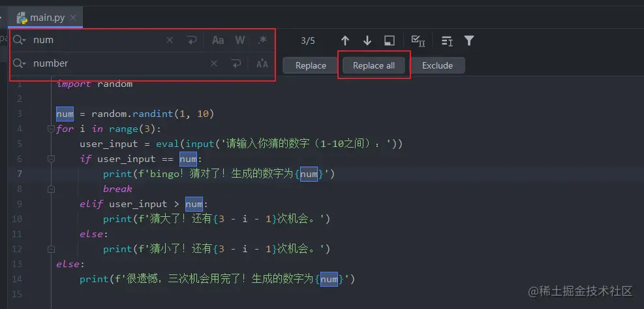Open the search filter funnel icon
Image resolution: width=644 pixels, height=309 pixels.
pos(469,41)
